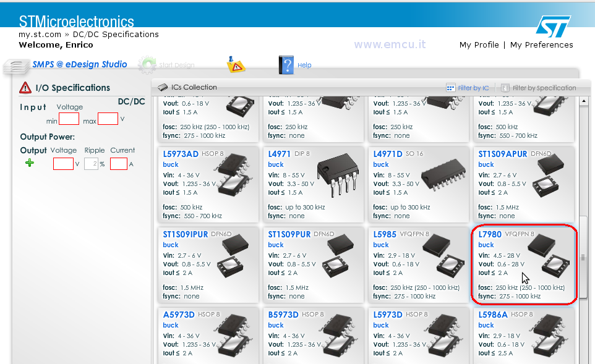Click 'Vin: 8 - 55 V' on L4971 card

coord(286,175)
